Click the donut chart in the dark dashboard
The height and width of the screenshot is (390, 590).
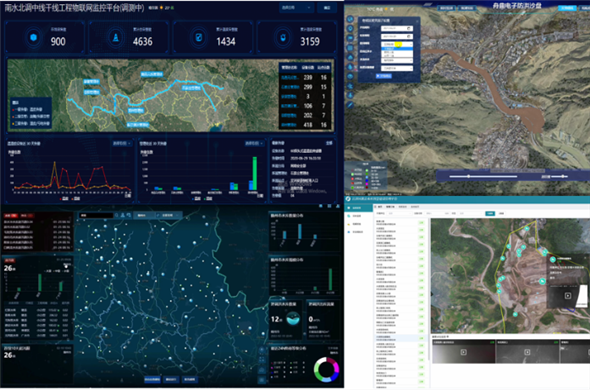[327, 369]
